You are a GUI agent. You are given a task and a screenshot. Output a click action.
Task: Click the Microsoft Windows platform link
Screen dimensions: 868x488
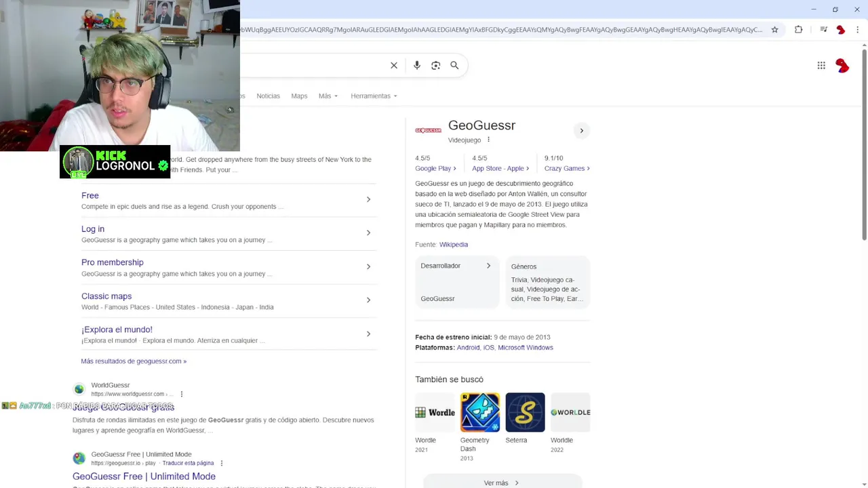pos(526,348)
